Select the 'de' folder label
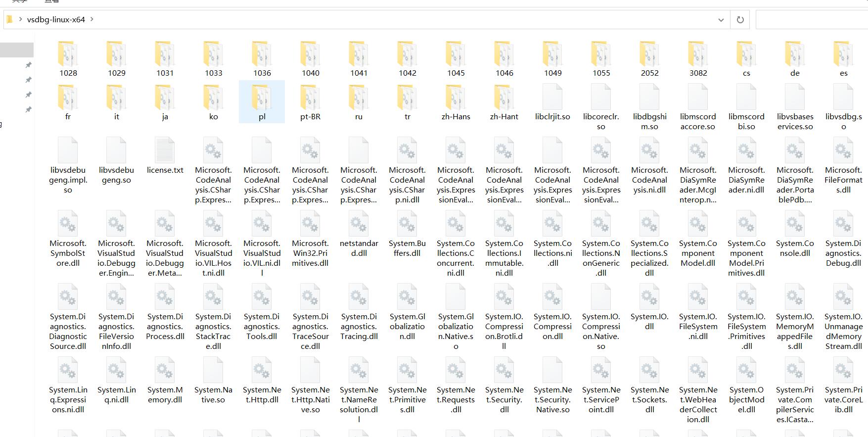Viewport: 868px width, 437px height. pyautogui.click(x=795, y=73)
